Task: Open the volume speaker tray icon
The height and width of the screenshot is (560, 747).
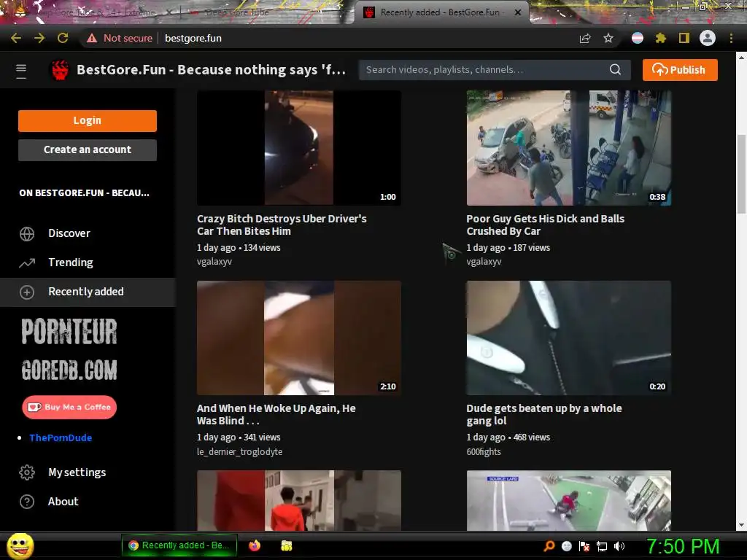Action: tap(619, 546)
